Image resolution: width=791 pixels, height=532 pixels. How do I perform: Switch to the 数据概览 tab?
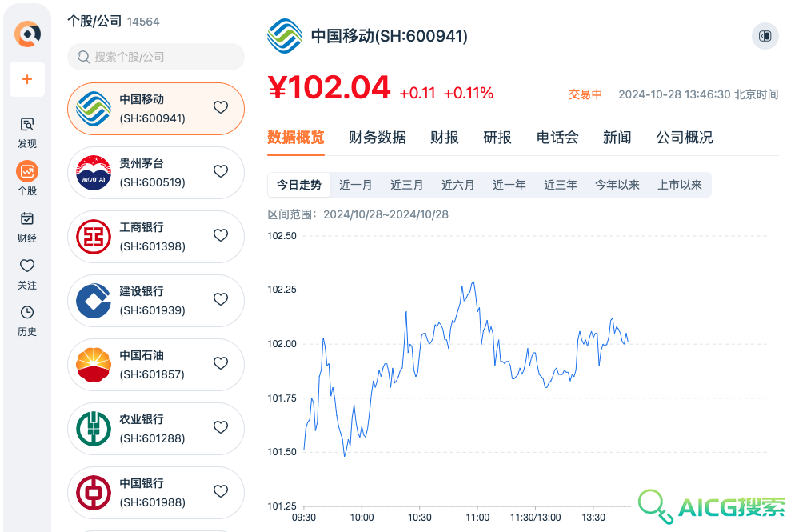[x=296, y=138]
